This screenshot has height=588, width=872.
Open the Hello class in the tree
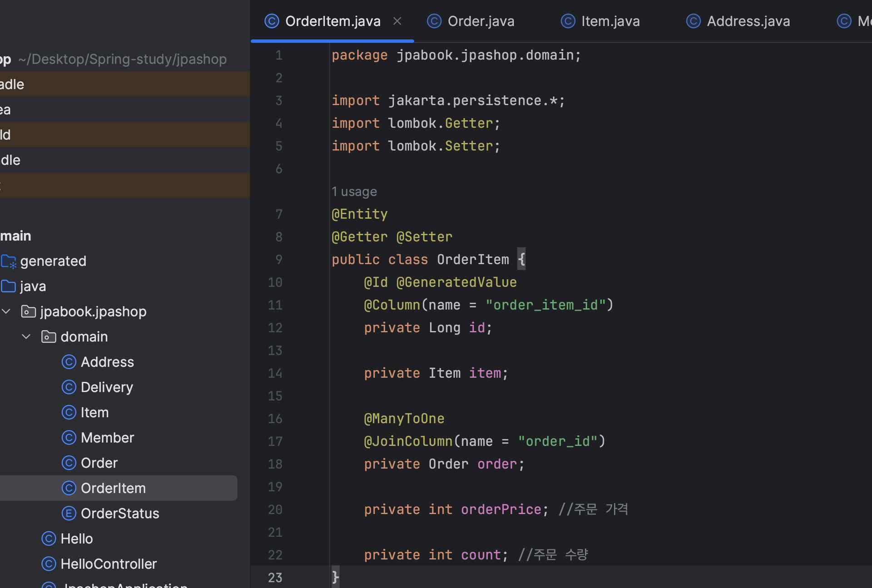pos(77,539)
